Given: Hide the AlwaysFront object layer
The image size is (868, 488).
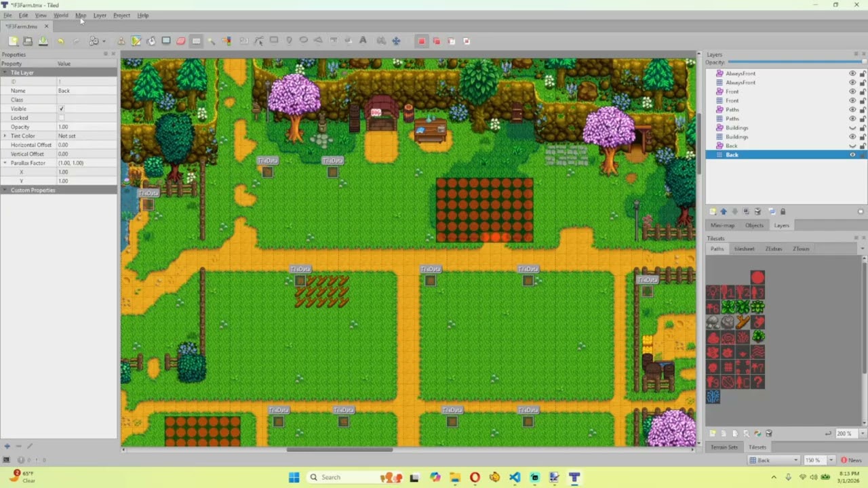Looking at the screenshot, I should pyautogui.click(x=852, y=73).
